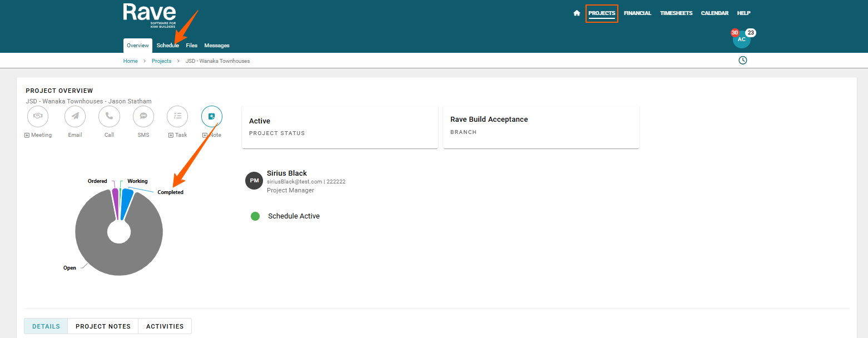Screen dimensions: 868x338
Task: Click the Home icon in top navigation
Action: (x=577, y=13)
